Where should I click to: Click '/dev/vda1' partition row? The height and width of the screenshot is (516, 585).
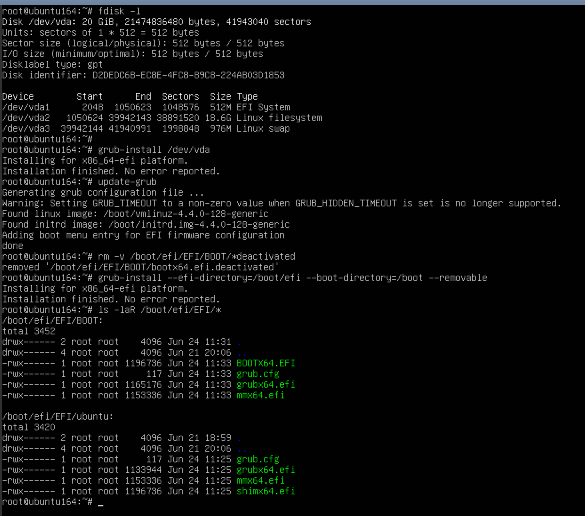coord(146,107)
